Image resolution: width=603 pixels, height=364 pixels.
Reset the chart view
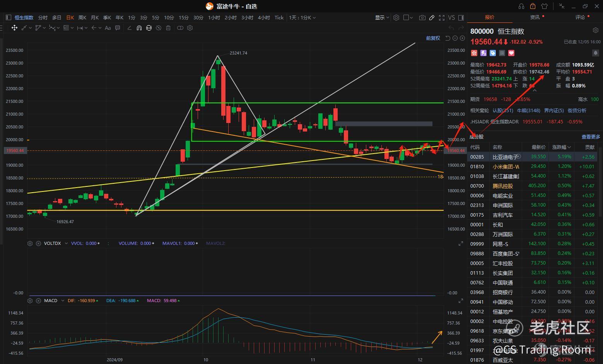[448, 38]
